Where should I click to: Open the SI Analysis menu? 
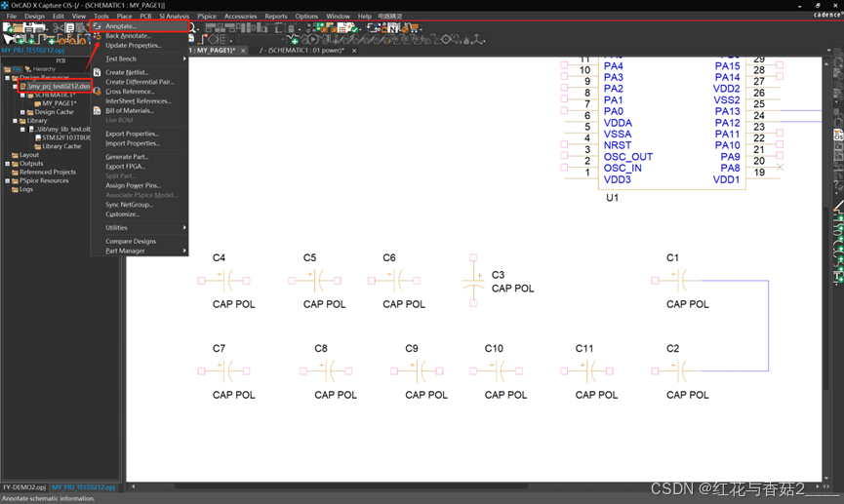[174, 17]
